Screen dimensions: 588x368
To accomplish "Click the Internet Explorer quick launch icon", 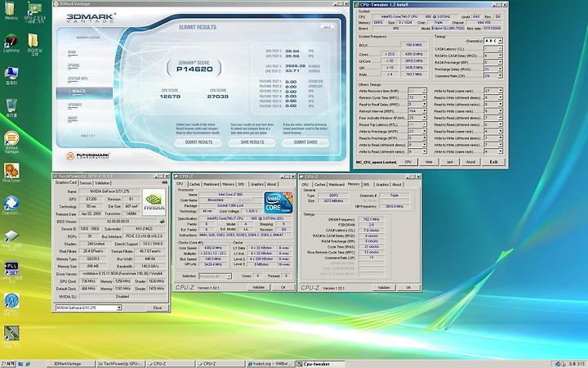I will tap(29, 364).
